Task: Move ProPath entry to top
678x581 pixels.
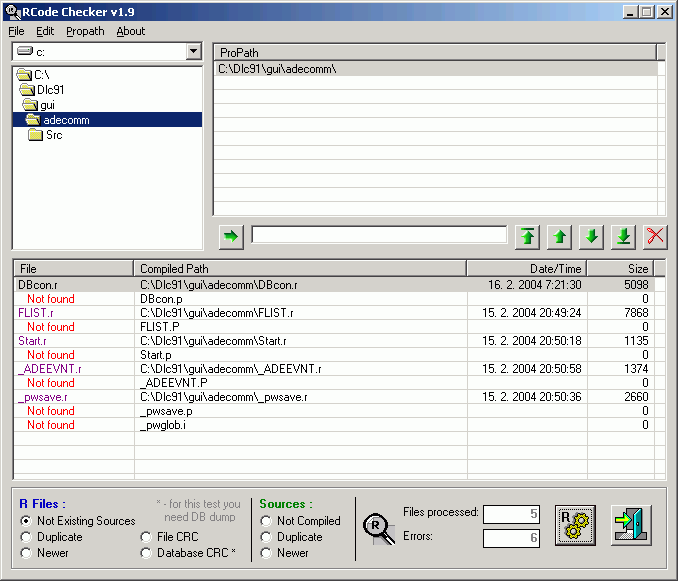Action: click(527, 236)
